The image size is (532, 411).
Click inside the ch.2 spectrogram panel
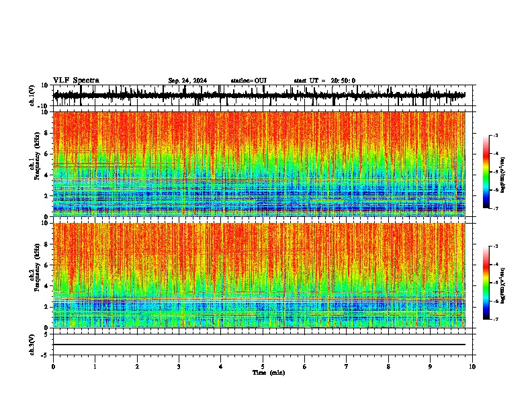259,275
